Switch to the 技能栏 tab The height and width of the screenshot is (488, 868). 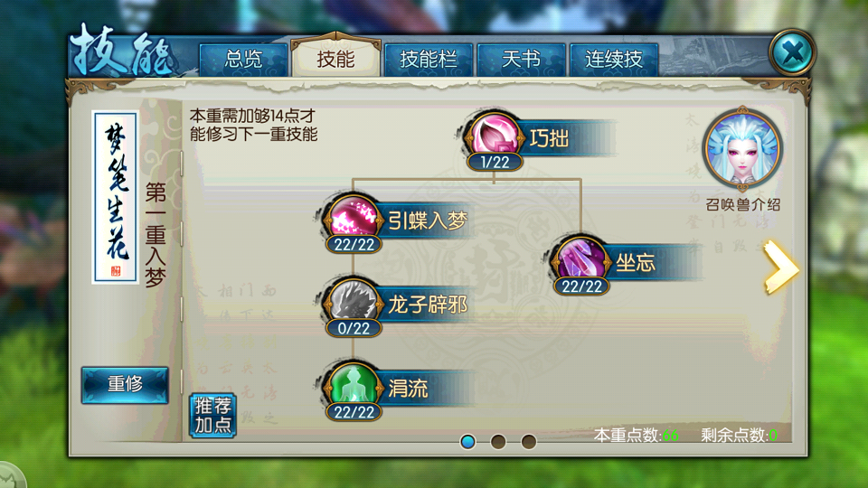pyautogui.click(x=429, y=60)
